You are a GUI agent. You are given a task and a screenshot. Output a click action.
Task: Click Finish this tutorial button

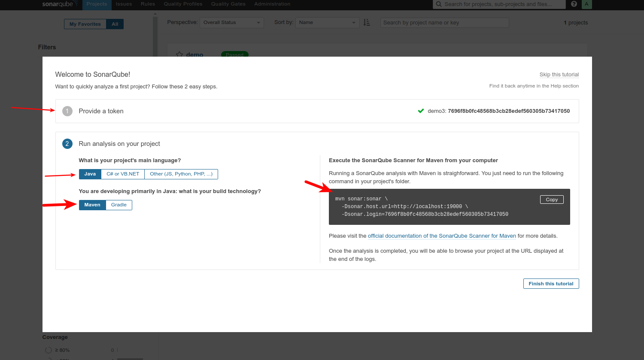point(551,284)
